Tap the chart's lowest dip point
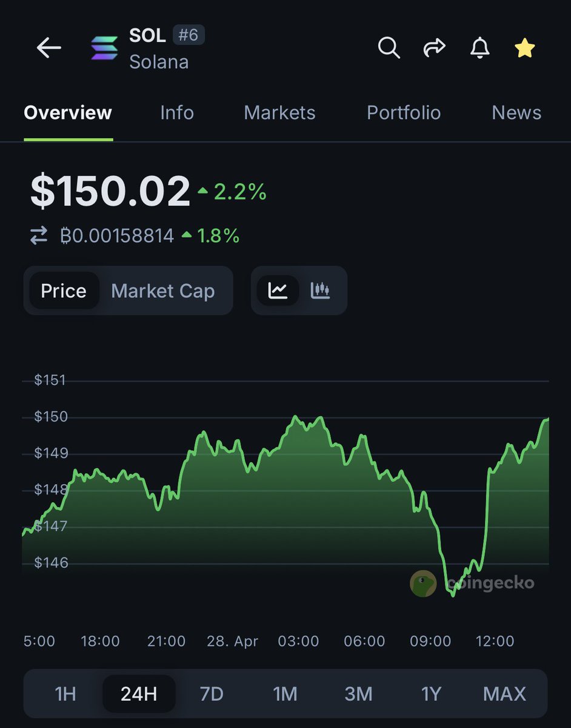The width and height of the screenshot is (571, 728). pos(453,595)
